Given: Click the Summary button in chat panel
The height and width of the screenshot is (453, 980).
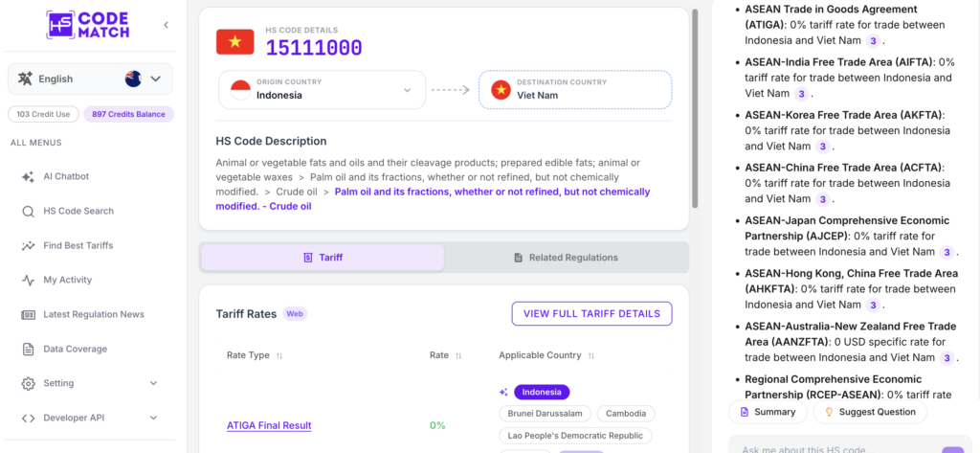Looking at the screenshot, I should pos(768,412).
